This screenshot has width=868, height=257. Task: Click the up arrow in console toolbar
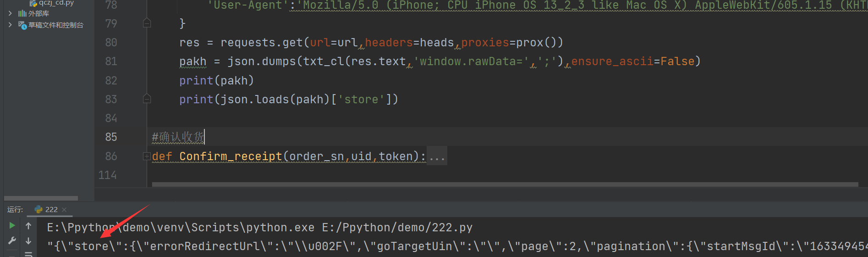coord(28,226)
